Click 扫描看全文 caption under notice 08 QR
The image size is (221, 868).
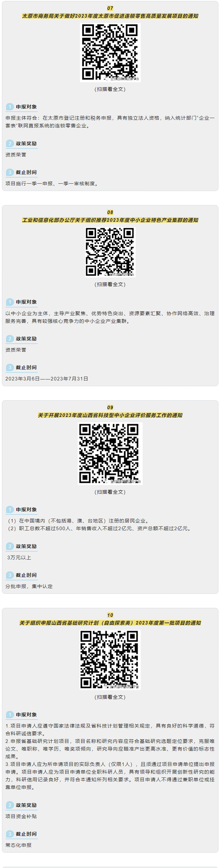click(x=110, y=284)
